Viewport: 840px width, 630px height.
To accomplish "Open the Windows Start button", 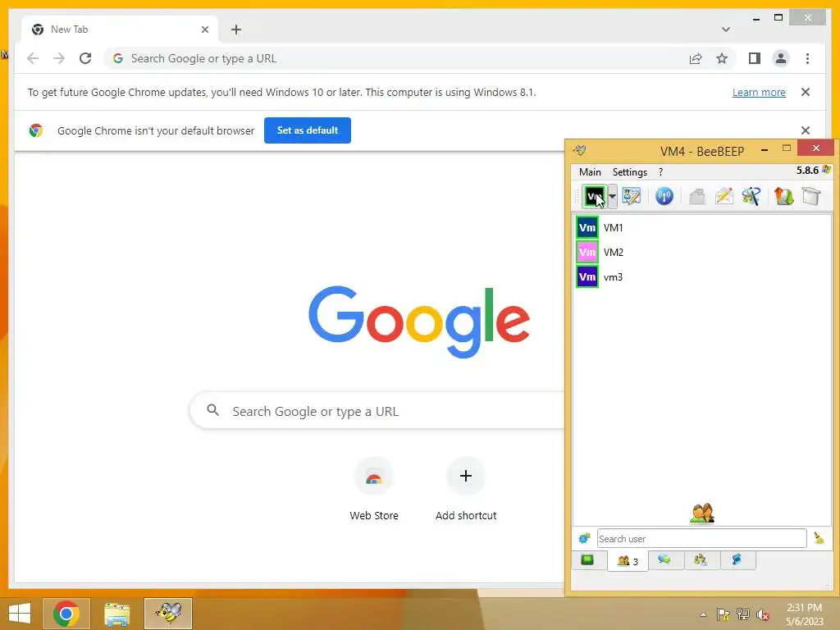I will (x=20, y=614).
